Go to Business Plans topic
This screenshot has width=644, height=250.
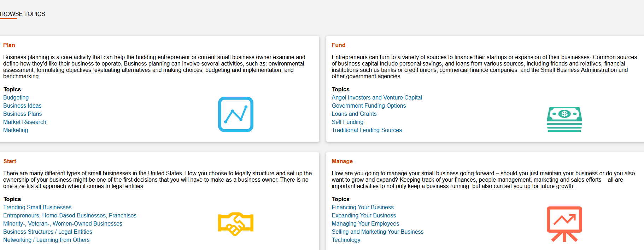coord(22,114)
